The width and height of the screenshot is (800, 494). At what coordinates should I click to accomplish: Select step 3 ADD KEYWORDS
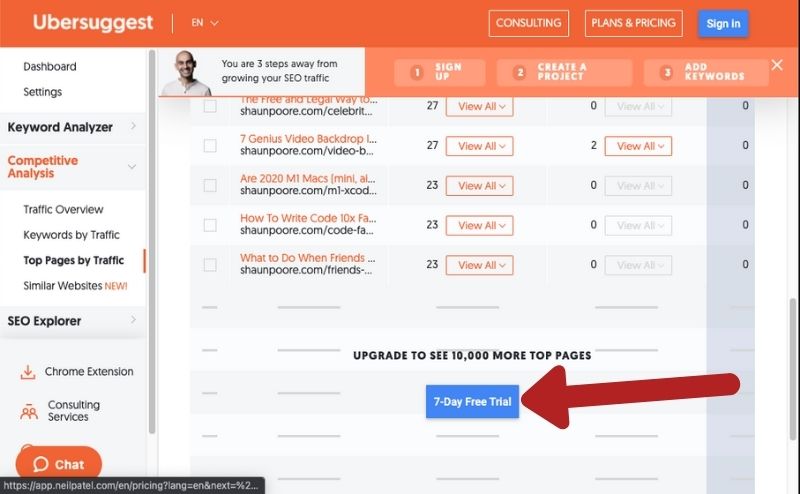coord(706,72)
